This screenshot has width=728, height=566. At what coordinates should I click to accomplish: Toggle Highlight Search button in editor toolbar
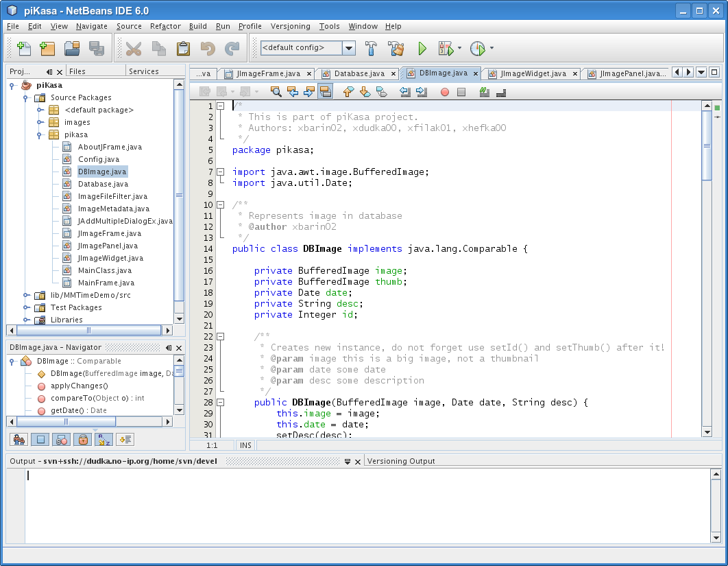pos(326,91)
